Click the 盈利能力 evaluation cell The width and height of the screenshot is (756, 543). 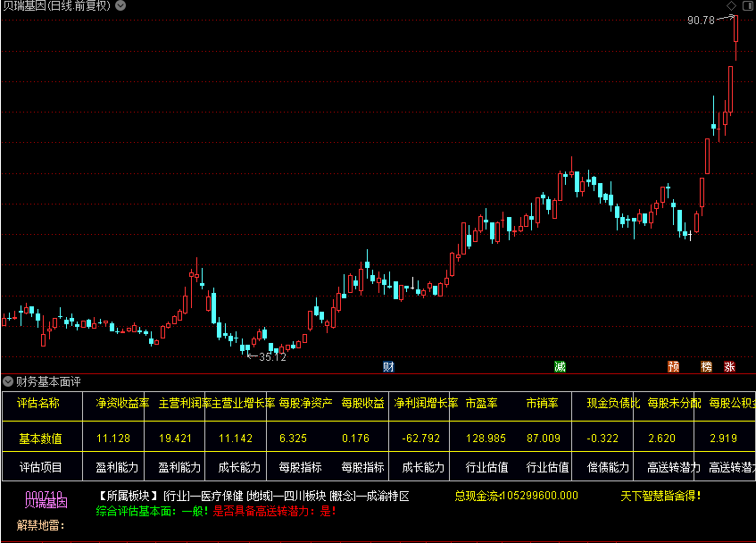point(117,467)
